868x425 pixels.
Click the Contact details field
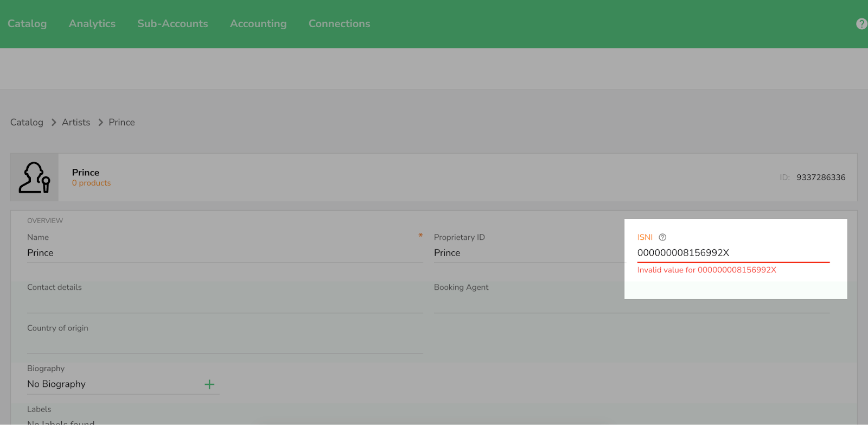(x=225, y=303)
